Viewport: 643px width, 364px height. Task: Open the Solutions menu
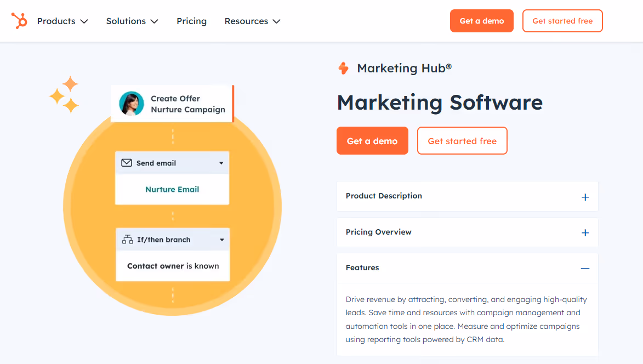pyautogui.click(x=132, y=21)
